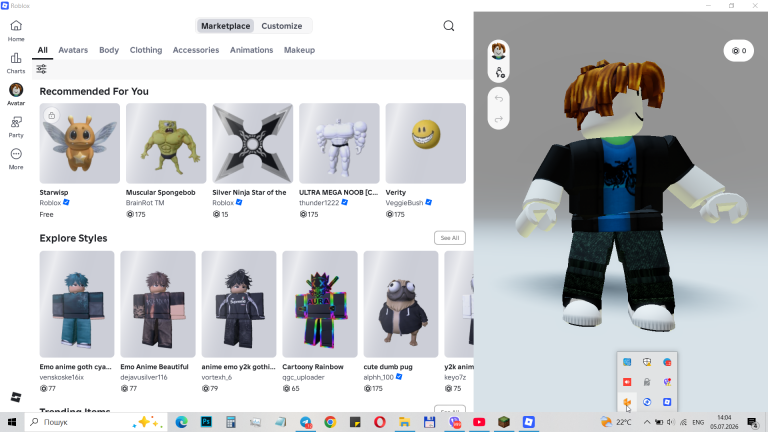768x432 pixels.
Task: Undo the last avatar change
Action: 499,98
